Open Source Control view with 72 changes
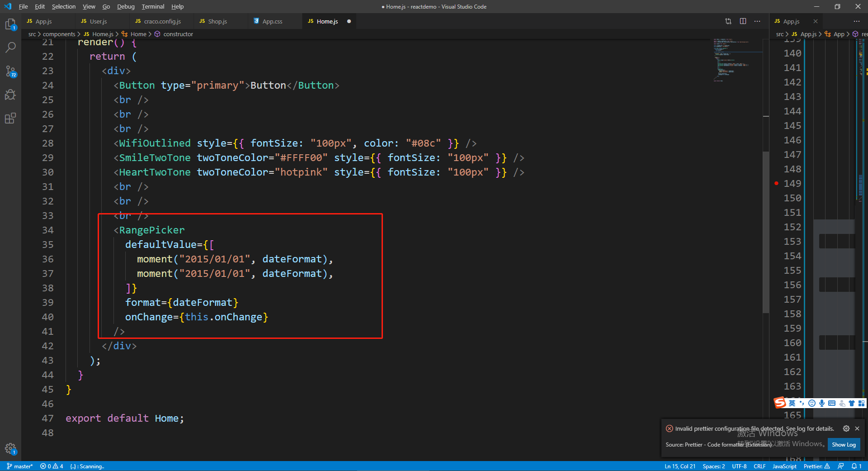868x471 pixels. 10,71
